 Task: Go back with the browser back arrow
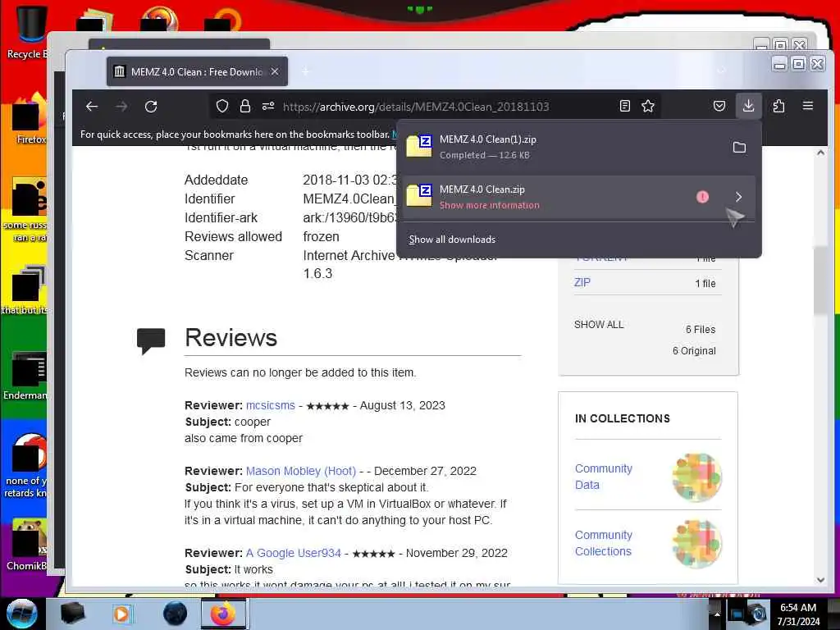point(92,107)
